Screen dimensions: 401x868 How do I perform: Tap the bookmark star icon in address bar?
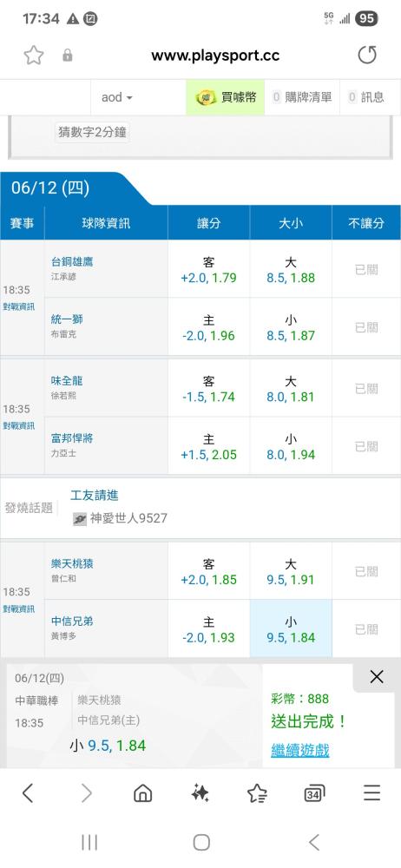coord(34,56)
